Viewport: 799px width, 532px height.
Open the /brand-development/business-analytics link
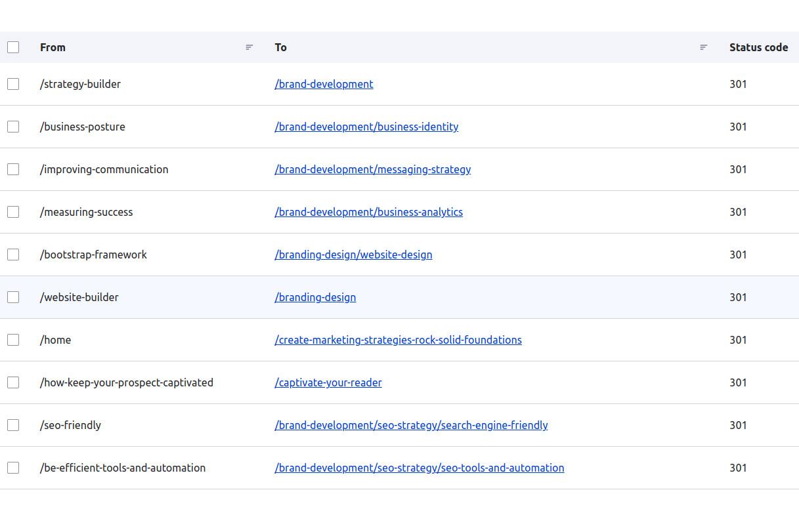(368, 211)
